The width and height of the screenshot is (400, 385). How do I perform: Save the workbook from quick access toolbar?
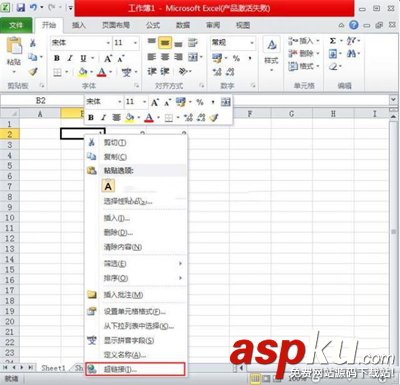[21, 7]
